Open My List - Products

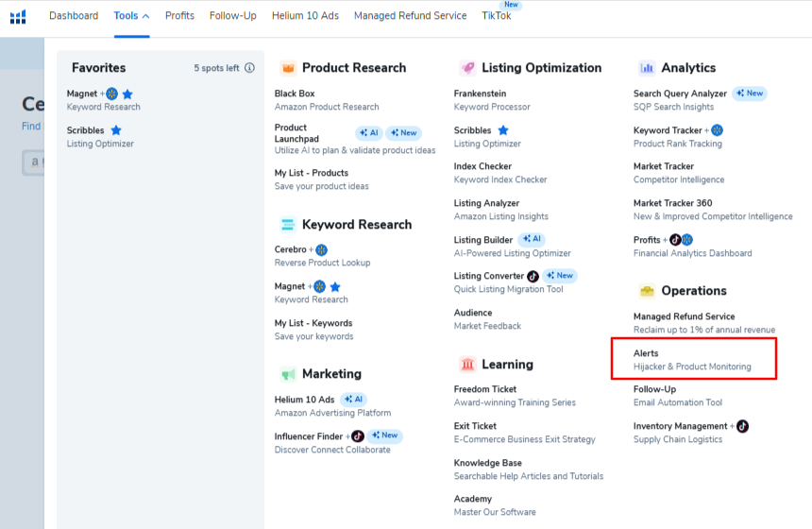[x=312, y=173]
